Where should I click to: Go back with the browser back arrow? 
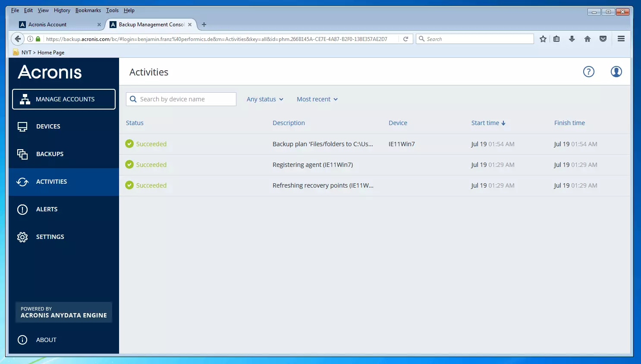click(18, 39)
